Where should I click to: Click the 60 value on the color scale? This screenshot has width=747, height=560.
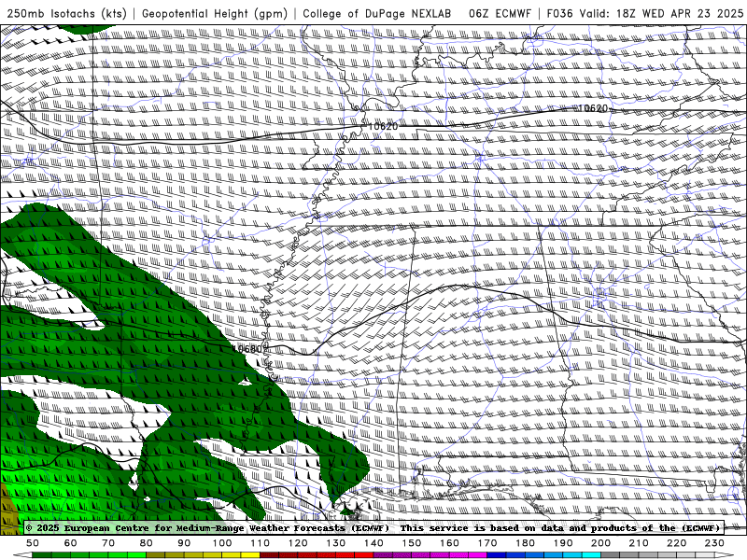point(71,543)
